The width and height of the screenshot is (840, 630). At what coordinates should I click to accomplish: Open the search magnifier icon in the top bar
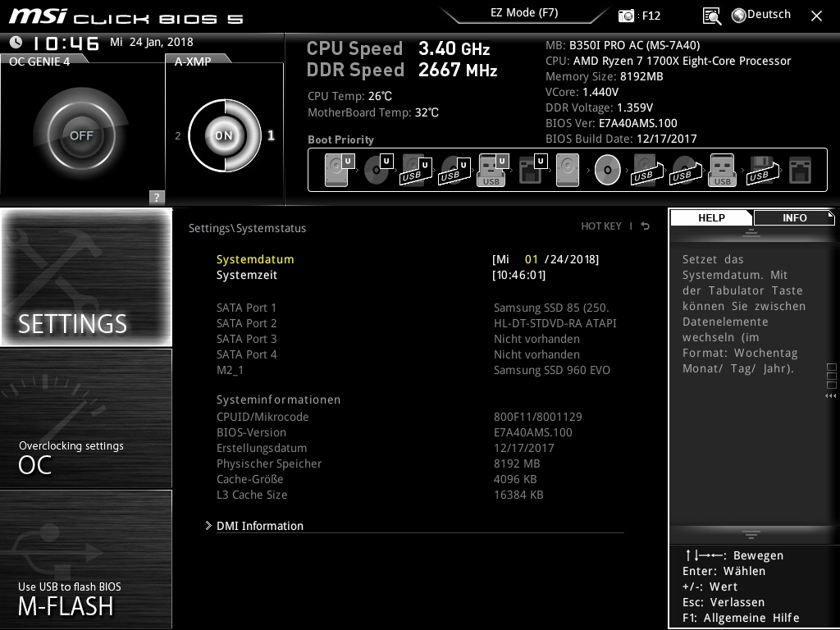point(712,16)
